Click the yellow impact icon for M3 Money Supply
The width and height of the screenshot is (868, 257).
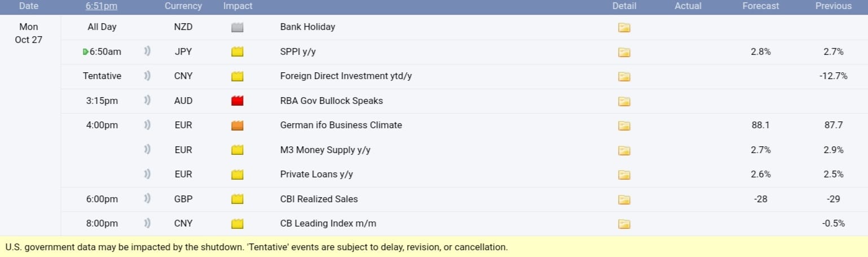[x=237, y=150]
